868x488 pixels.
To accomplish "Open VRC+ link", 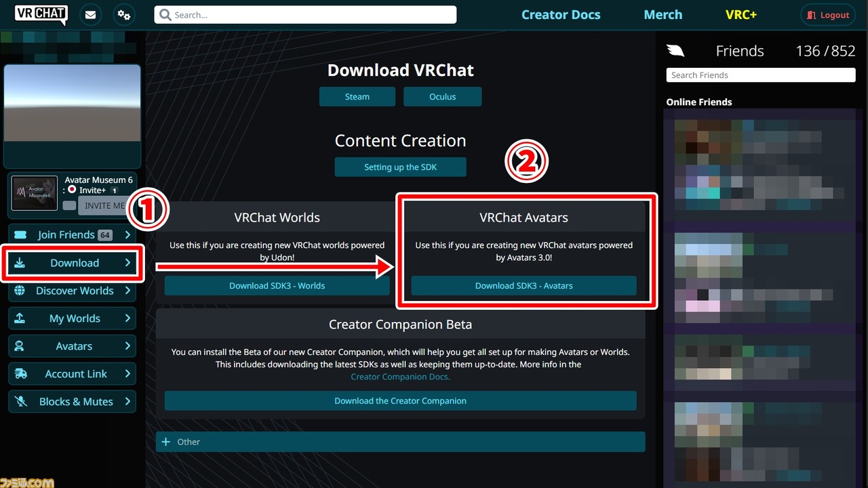I will click(x=741, y=14).
